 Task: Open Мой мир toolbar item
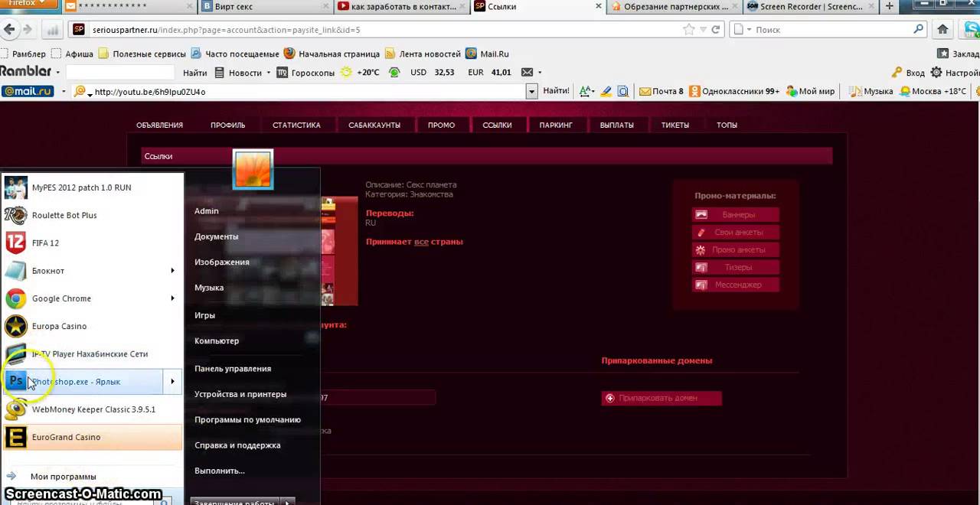coord(809,91)
